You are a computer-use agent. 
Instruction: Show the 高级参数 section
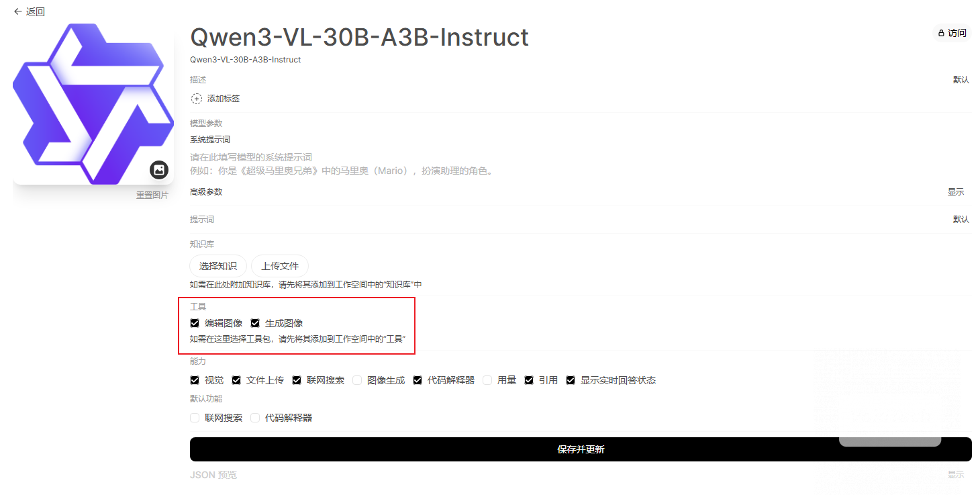(956, 192)
